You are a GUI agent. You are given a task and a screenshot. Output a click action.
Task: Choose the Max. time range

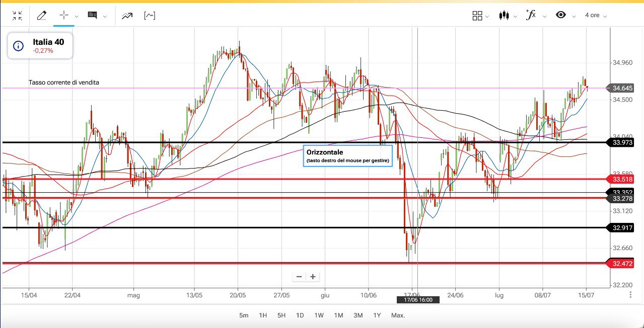398,315
